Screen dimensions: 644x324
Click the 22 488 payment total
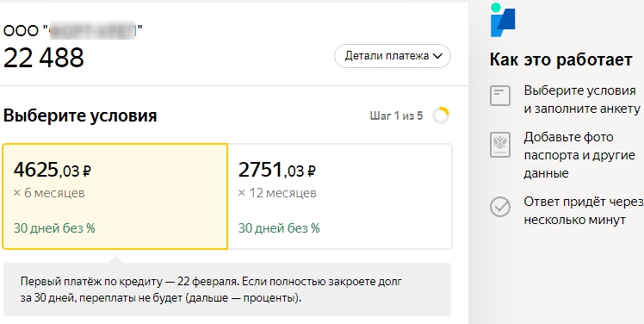pos(44,58)
